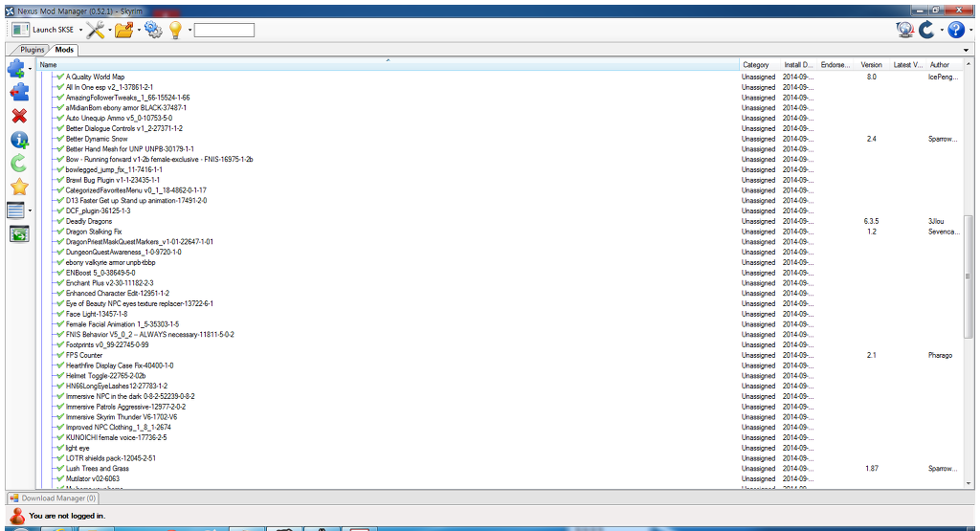The image size is (980, 531).
Task: Expand the update icon dropdown arrow
Action: [942, 30]
